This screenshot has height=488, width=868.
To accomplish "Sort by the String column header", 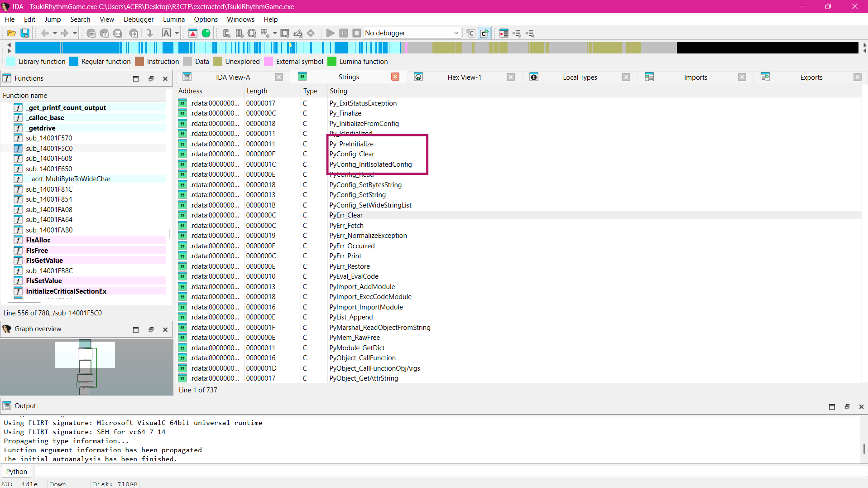I will pos(595,91).
